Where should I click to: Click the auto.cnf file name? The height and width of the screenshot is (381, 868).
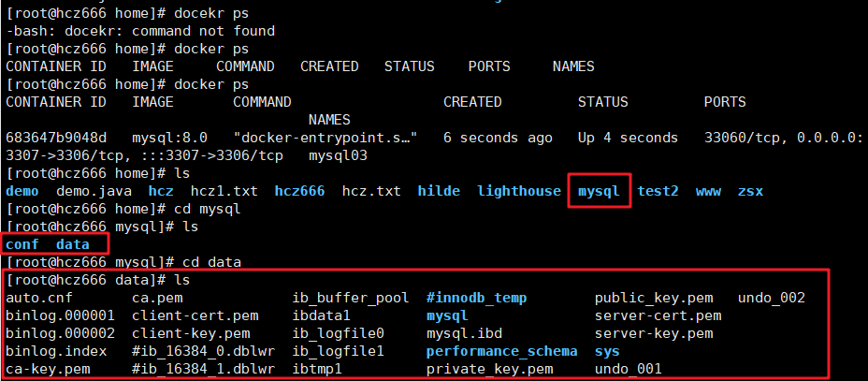click(x=38, y=299)
